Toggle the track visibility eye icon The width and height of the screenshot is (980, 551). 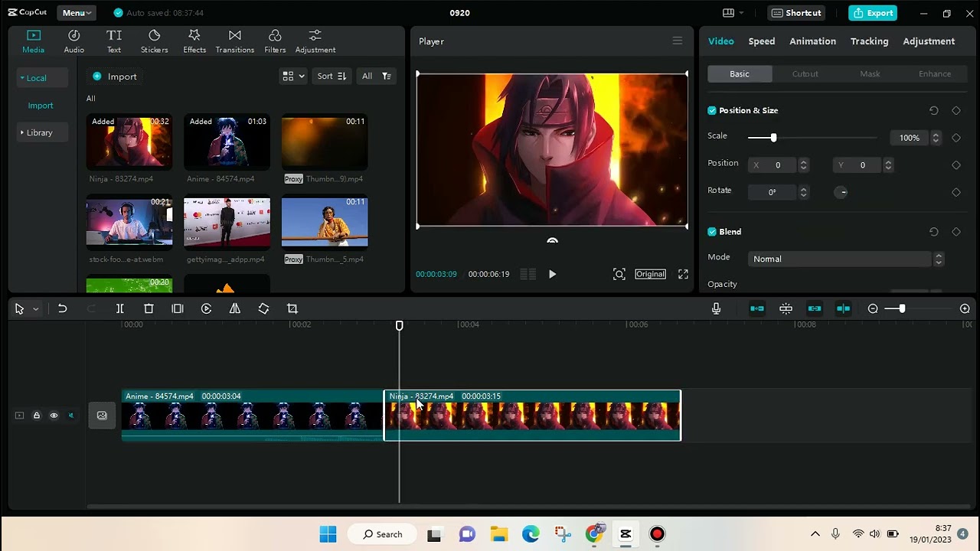[54, 415]
